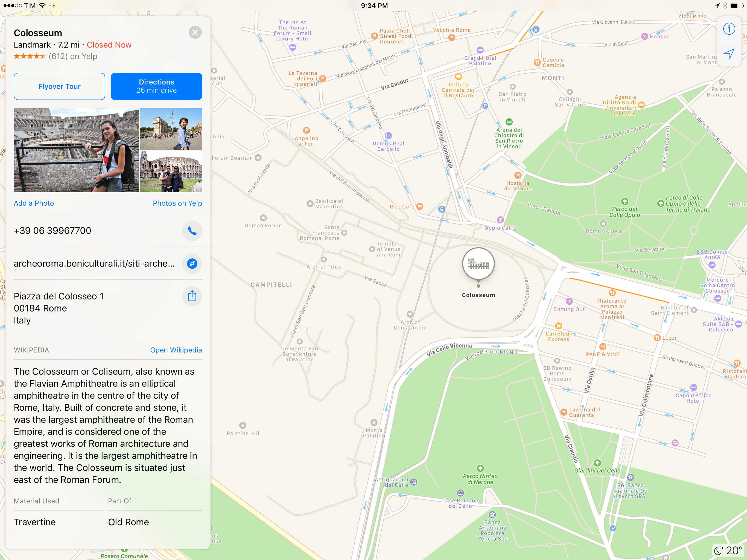Open the large Colosseum interior photo
This screenshot has width=747, height=560.
pyautogui.click(x=76, y=150)
